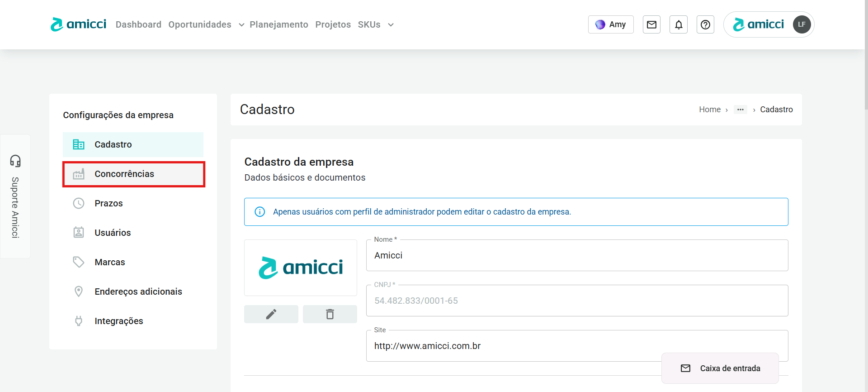Click the pencil edit logo icon

pyautogui.click(x=271, y=314)
